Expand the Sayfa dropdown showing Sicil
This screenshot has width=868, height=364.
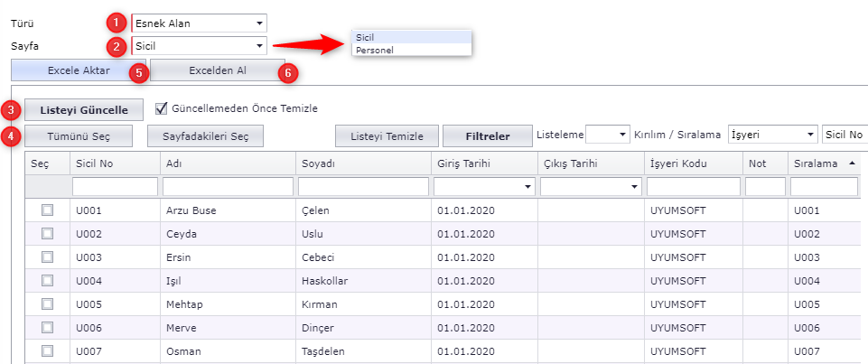199,44
